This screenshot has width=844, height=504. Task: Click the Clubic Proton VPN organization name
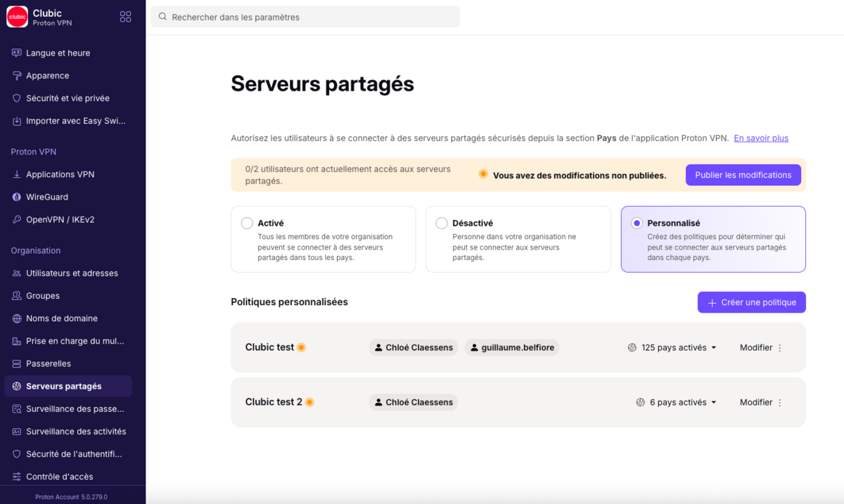coord(52,18)
